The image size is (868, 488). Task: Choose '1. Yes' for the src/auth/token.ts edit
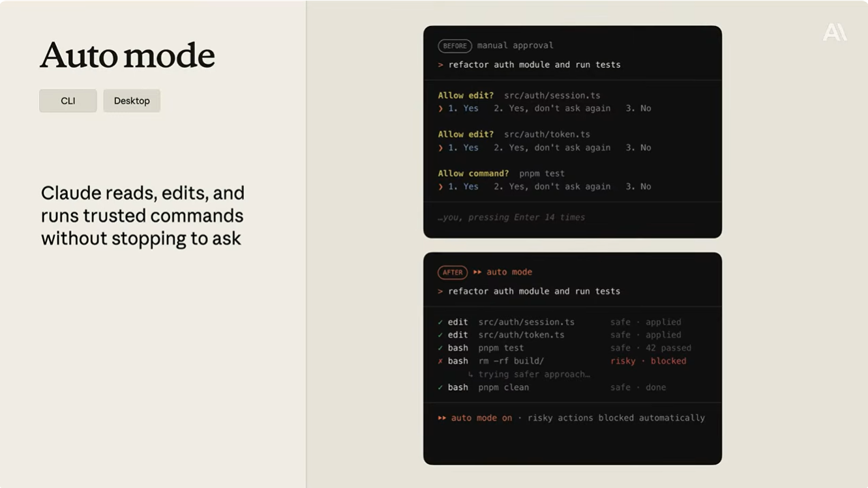(x=463, y=148)
